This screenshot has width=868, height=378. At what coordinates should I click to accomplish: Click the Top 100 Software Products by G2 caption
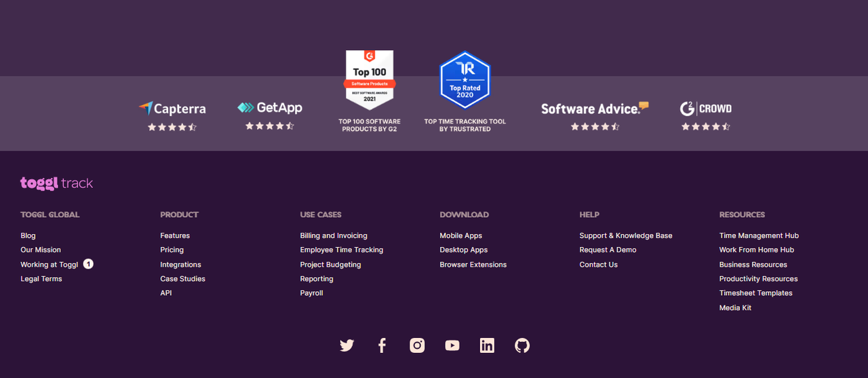point(370,126)
